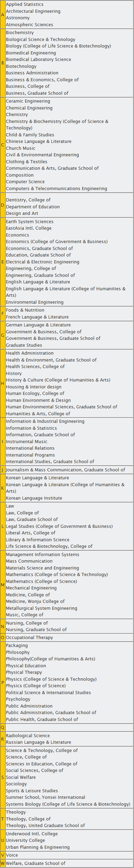This screenshot has height=868, width=134.
Task: Go to Dentistry, College of
Action: (28, 200)
